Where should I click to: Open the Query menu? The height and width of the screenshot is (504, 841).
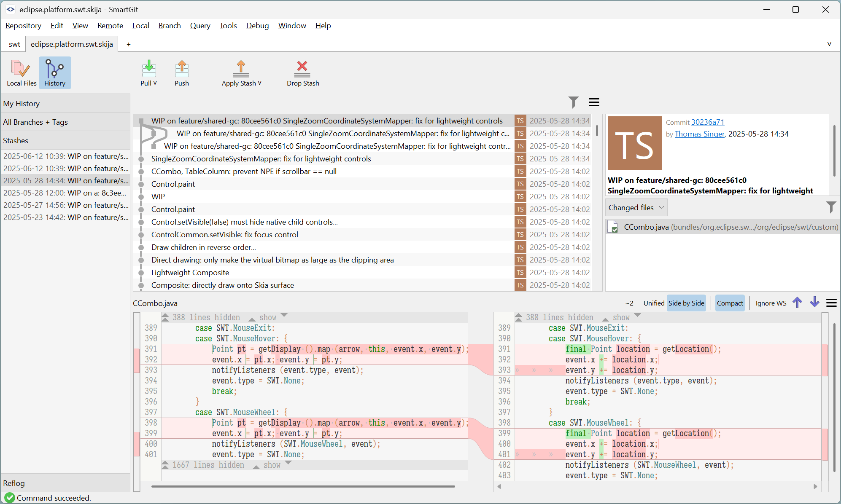coord(200,25)
